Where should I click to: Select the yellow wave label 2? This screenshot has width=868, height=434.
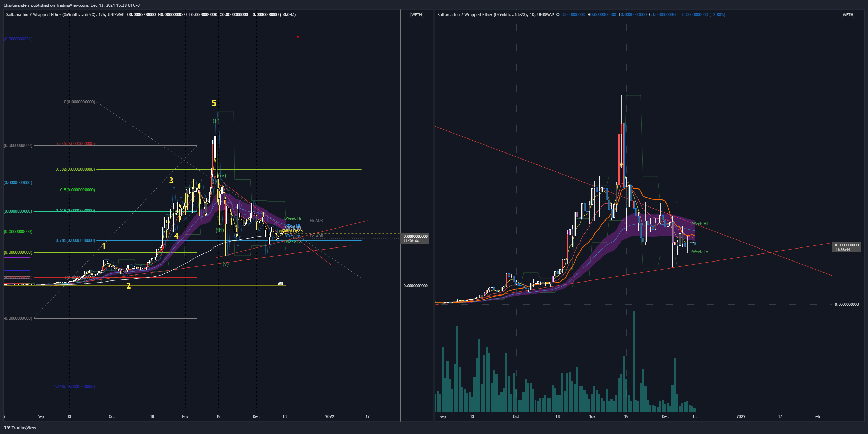pyautogui.click(x=128, y=286)
